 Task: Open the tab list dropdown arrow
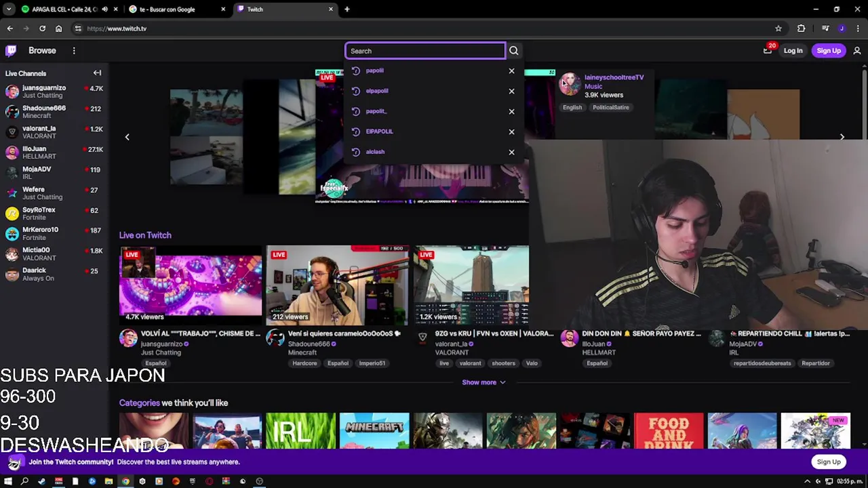click(x=9, y=9)
